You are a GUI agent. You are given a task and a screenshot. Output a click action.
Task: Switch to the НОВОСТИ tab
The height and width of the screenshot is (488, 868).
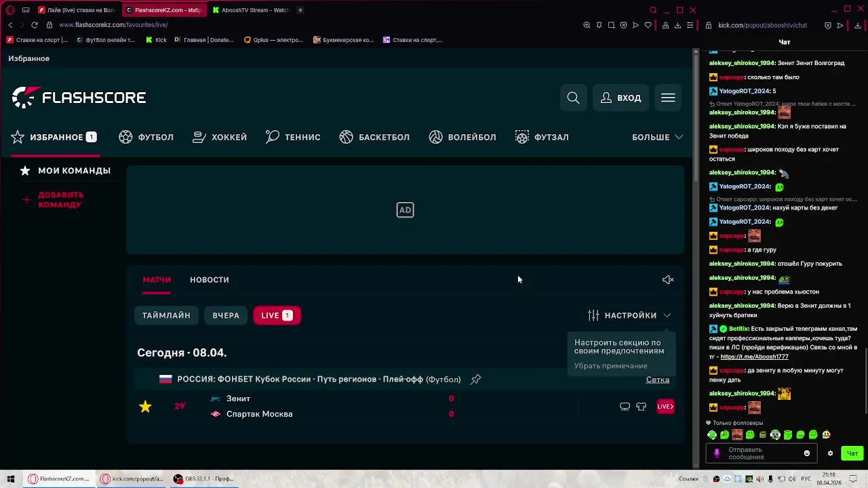click(x=210, y=279)
